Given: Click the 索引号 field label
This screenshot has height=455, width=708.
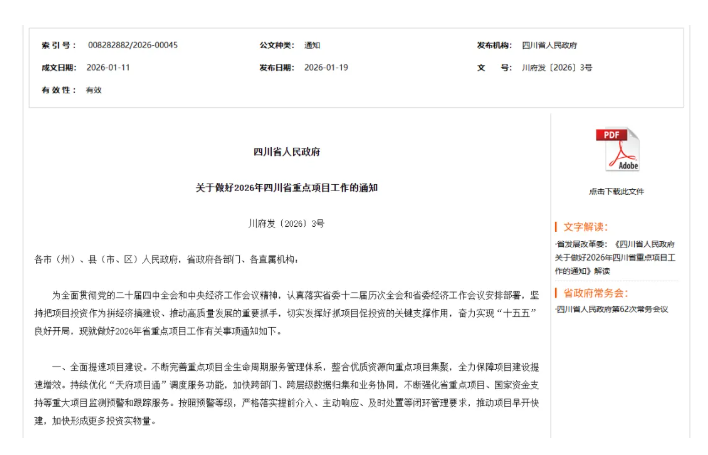Looking at the screenshot, I should pyautogui.click(x=58, y=45).
